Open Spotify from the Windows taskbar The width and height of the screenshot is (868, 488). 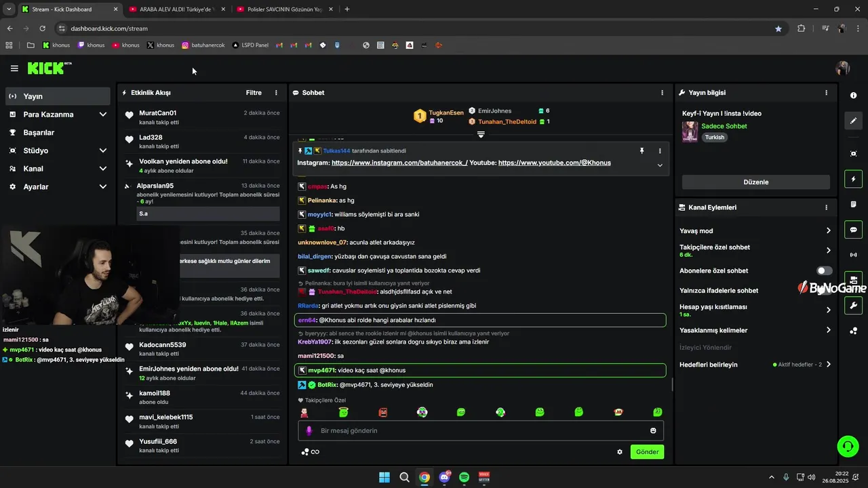465,477
